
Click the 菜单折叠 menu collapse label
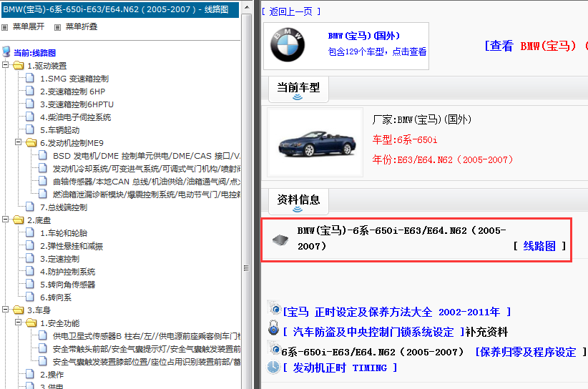click(x=82, y=26)
